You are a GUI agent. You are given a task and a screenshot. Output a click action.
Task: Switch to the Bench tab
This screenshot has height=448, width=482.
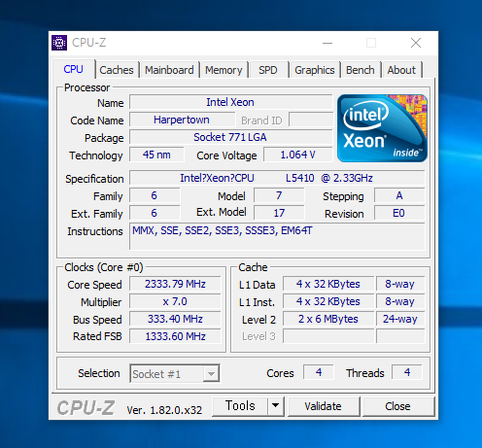[361, 70]
